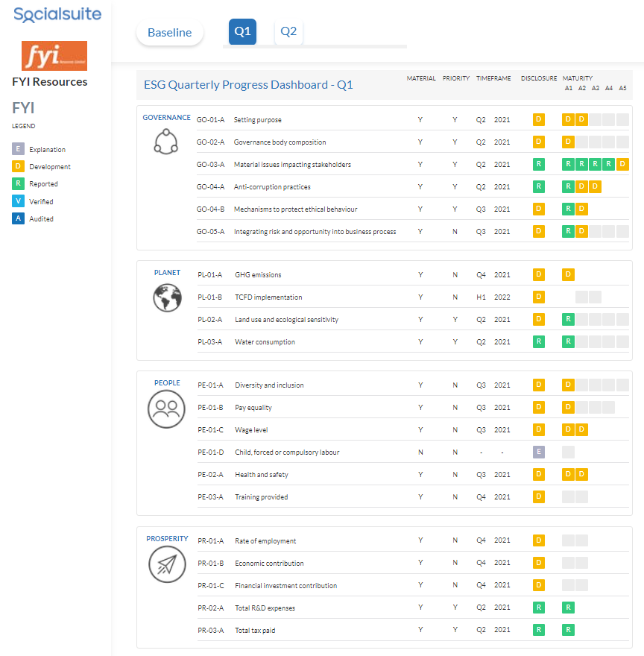This screenshot has width=644, height=656.
Task: Switch to the Q1 tab
Action: (242, 31)
